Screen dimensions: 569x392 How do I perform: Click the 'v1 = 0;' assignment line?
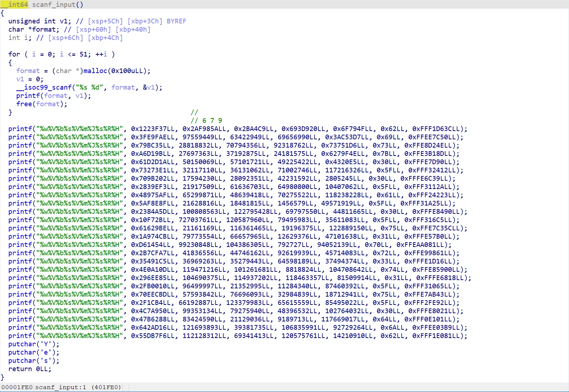pos(30,79)
